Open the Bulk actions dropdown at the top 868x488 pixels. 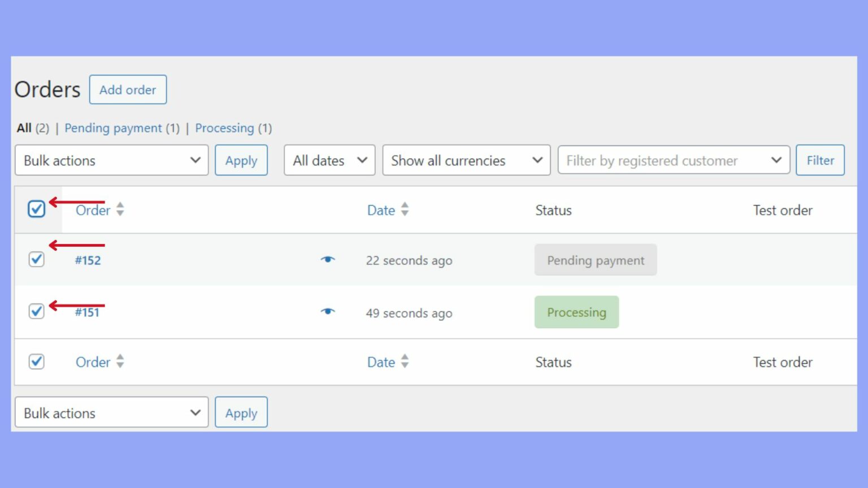111,160
